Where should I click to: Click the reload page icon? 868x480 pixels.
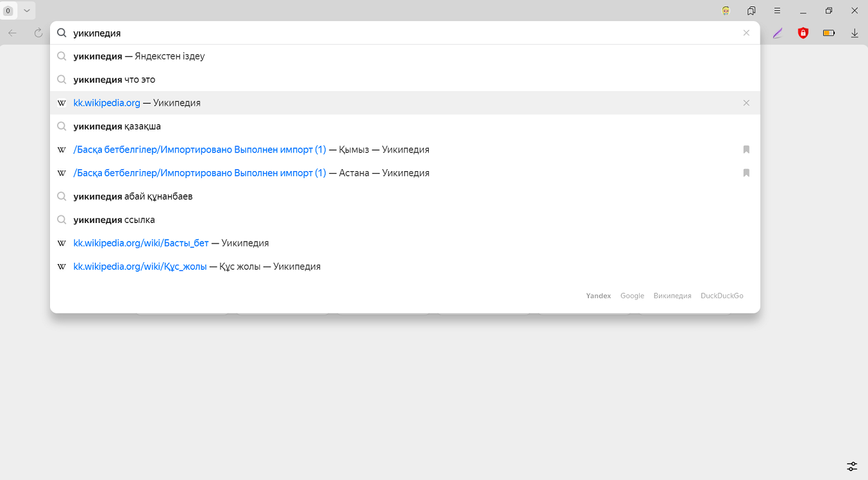(38, 33)
